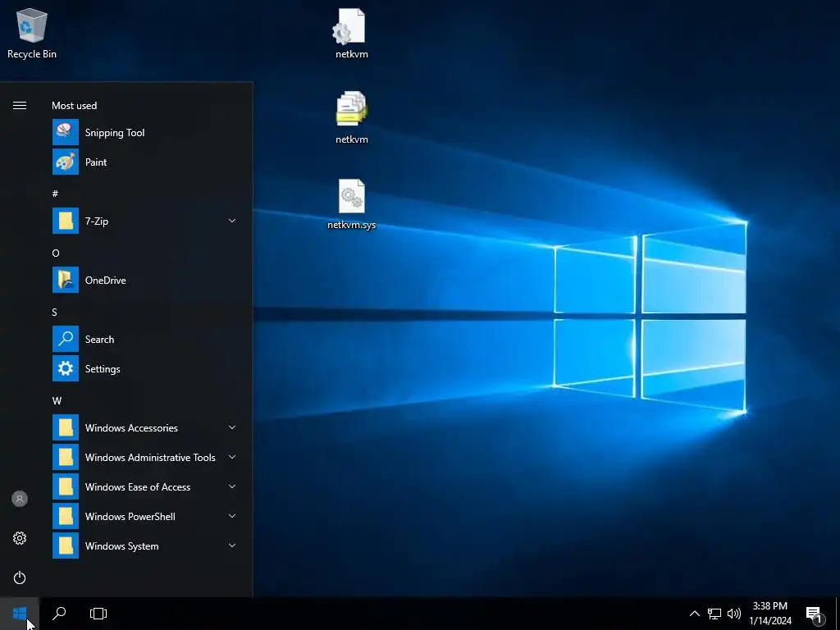840x630 pixels.
Task: Open the volume speaker tray icon
Action: [734, 614]
